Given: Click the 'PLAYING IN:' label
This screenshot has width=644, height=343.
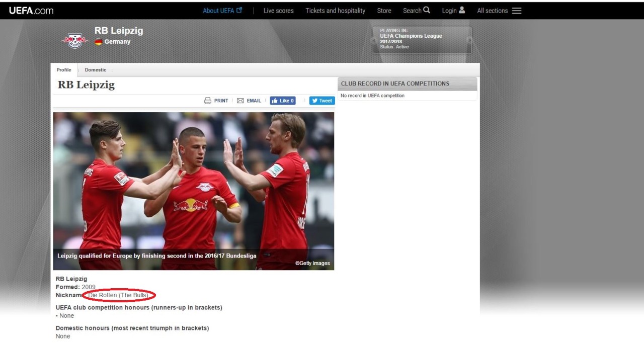Looking at the screenshot, I should pyautogui.click(x=394, y=31).
